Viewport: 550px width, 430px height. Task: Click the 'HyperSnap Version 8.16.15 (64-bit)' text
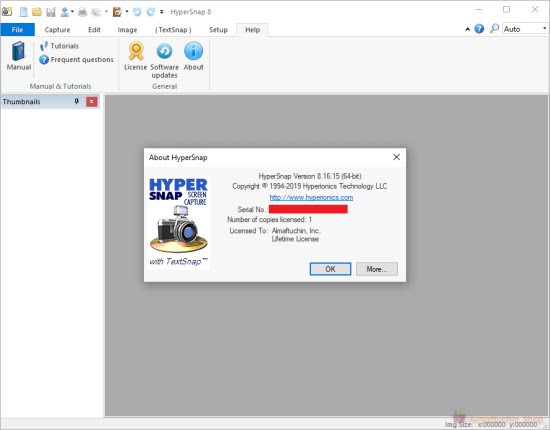pos(310,176)
